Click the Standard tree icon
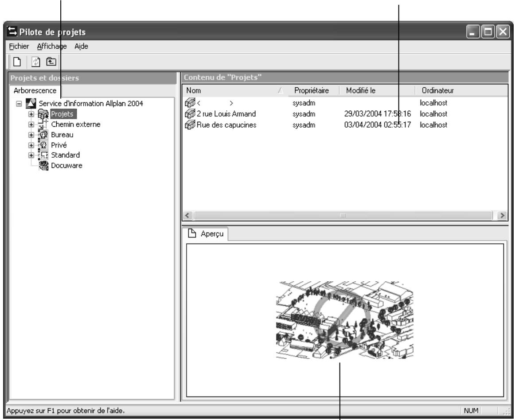This screenshot has width=515, height=420. pyautogui.click(x=43, y=156)
